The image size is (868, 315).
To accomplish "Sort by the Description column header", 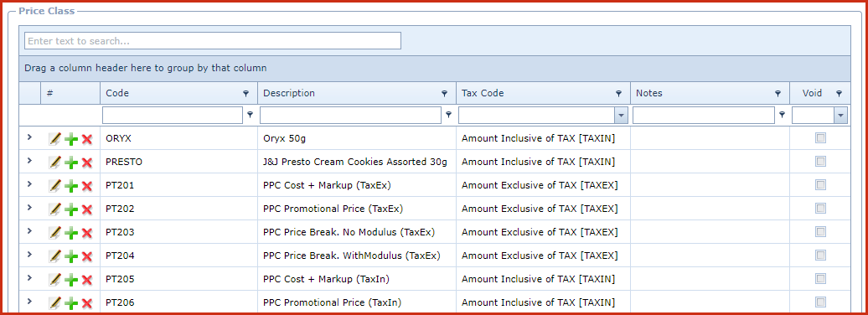I will point(289,93).
